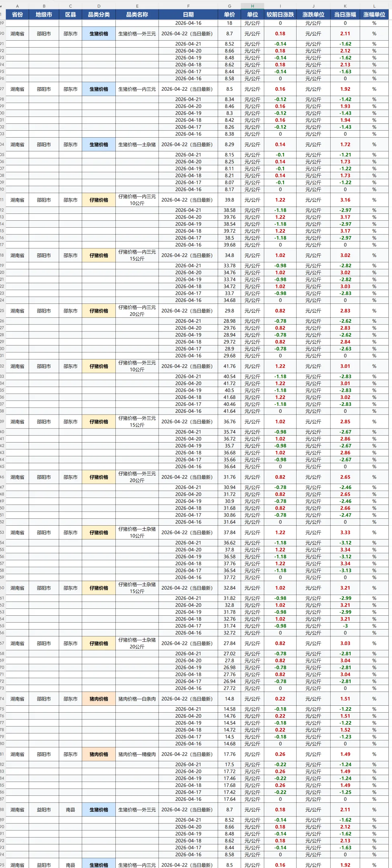Select the 仔猪价格—外三元 15公斤 cell
The height and width of the screenshot is (868, 392).
(x=137, y=421)
